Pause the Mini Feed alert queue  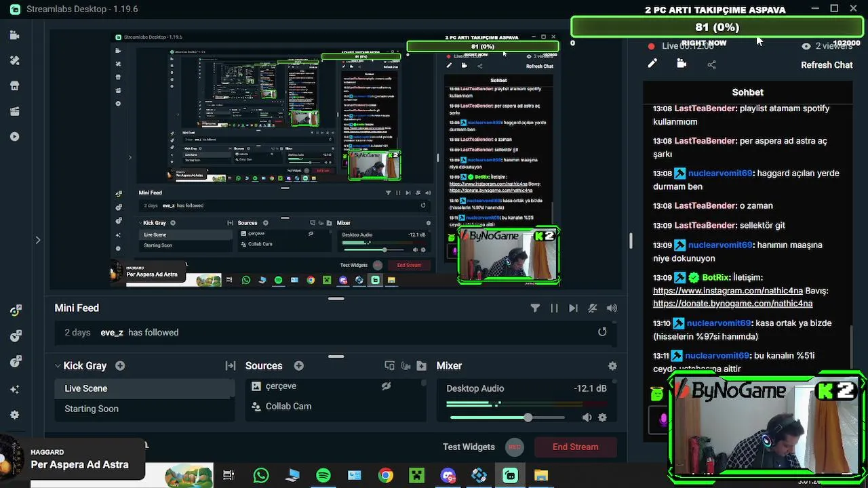pyautogui.click(x=554, y=308)
